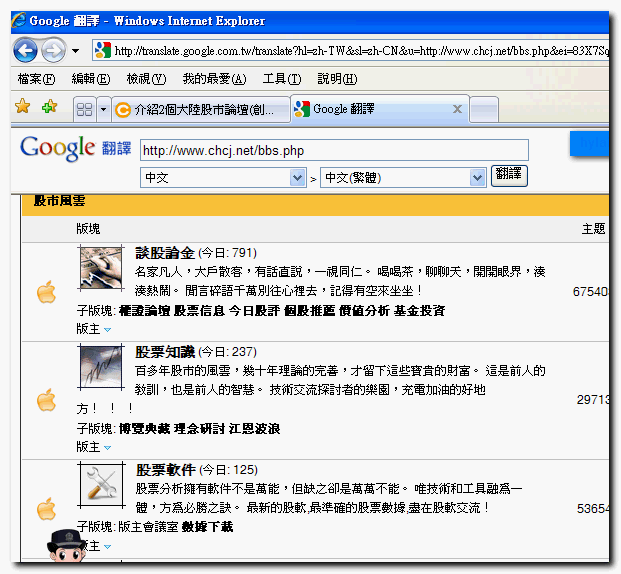Click the 股票知識 chart thumbnail
This screenshot has width=621, height=574.
point(101,367)
